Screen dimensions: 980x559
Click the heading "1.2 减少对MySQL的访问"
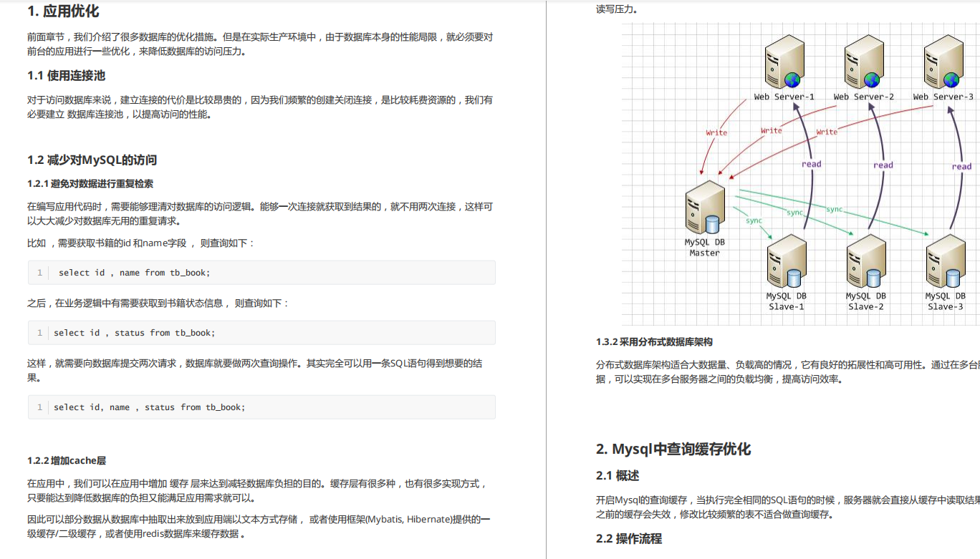click(x=92, y=160)
